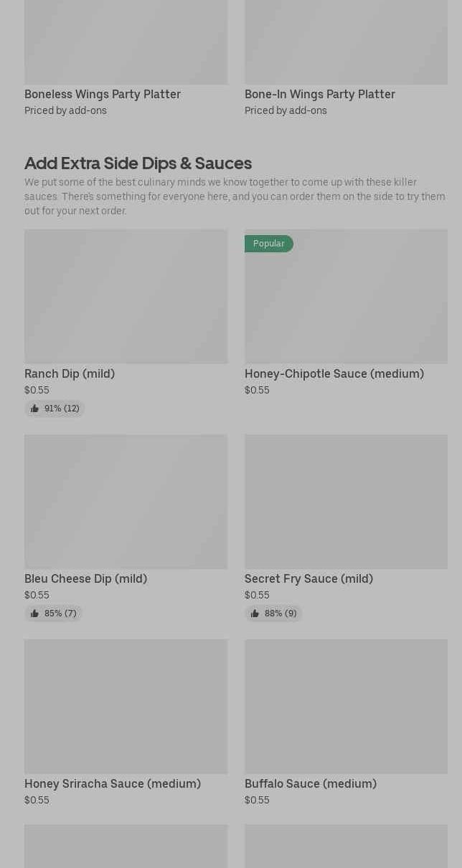Screen dimensions: 462x868
Task: Select the Bleu Cheese Dip image
Action: click(126, 501)
